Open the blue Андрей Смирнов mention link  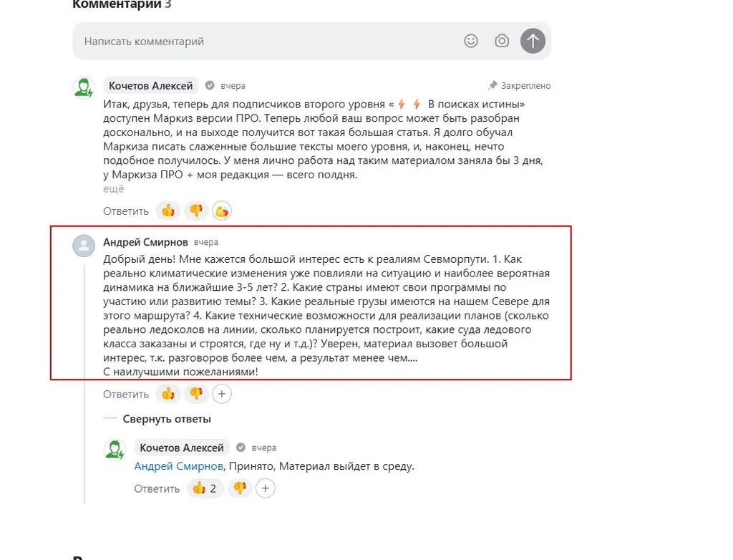179,466
